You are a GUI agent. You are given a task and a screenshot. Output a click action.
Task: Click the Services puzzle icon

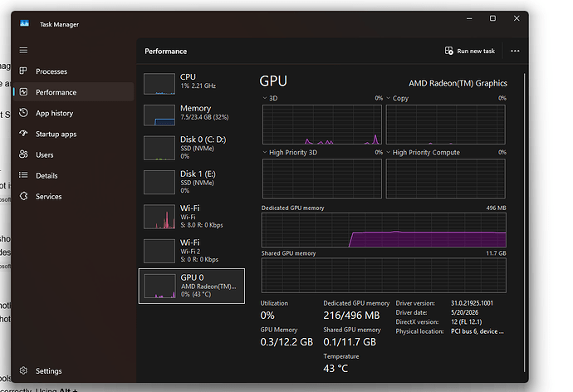point(23,196)
